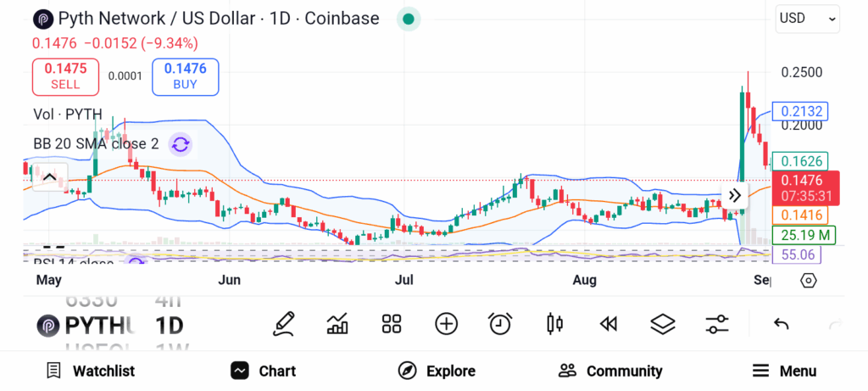Click the bar replay rewind icon
This screenshot has width=868, height=391.
coord(608,323)
